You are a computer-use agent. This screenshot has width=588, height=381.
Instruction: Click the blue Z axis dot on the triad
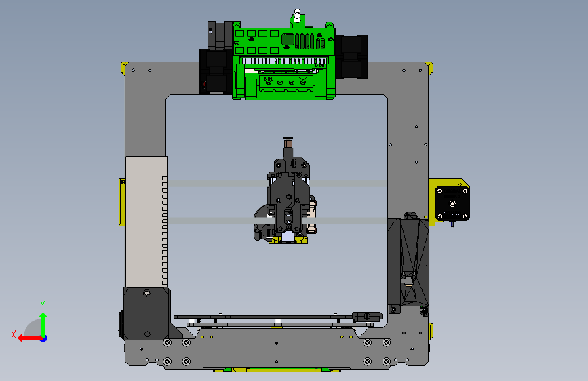(44, 338)
